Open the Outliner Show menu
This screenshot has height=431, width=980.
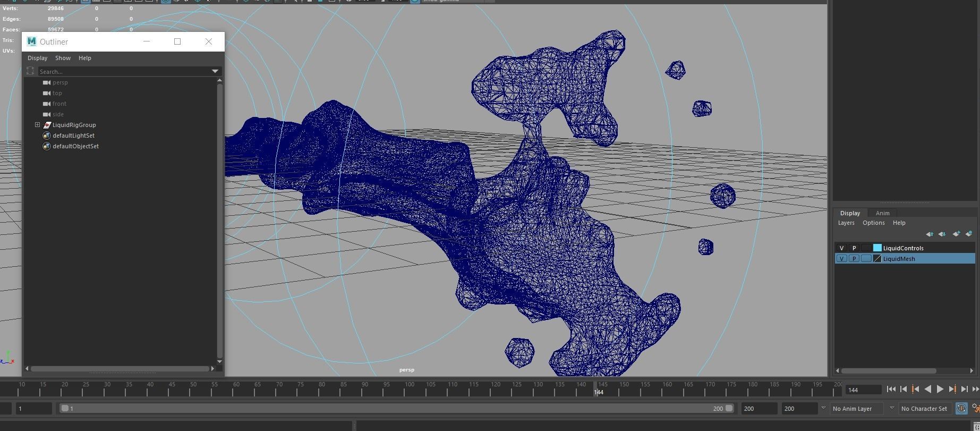63,58
